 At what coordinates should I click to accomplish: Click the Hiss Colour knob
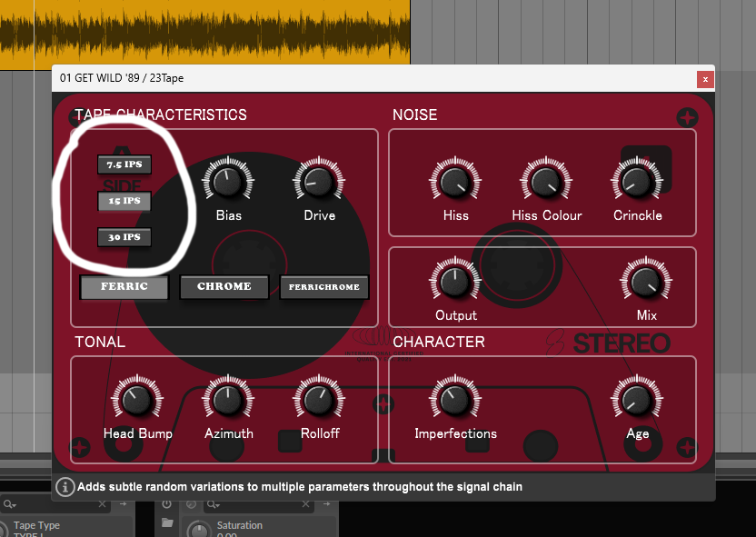pyautogui.click(x=546, y=182)
